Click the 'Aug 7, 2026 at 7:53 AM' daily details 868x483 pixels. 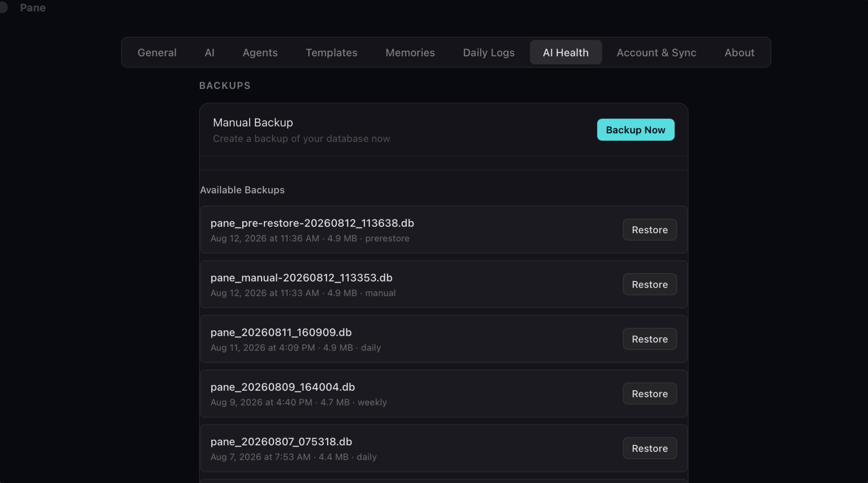point(293,457)
